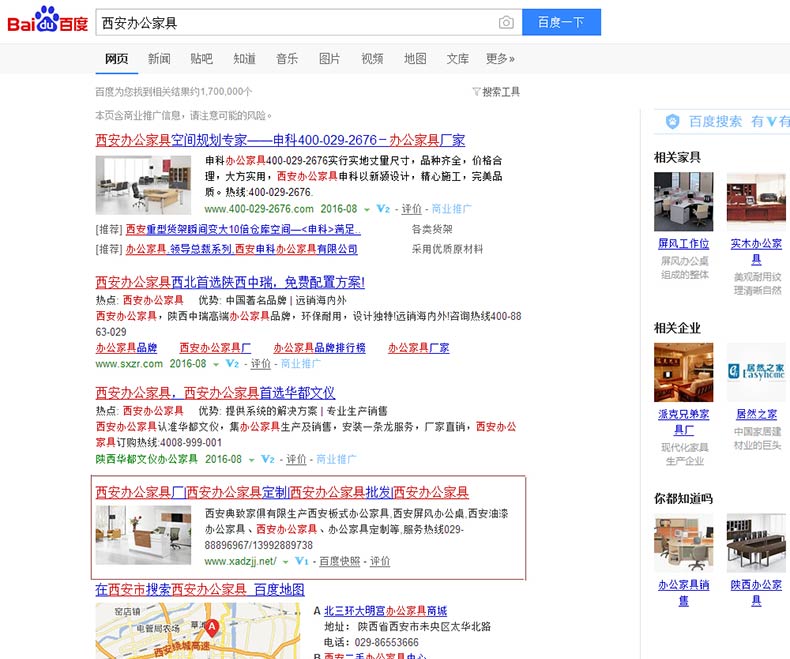
Task: Open the 西安办公家具厂|定制|批发 result title
Action: pos(282,492)
